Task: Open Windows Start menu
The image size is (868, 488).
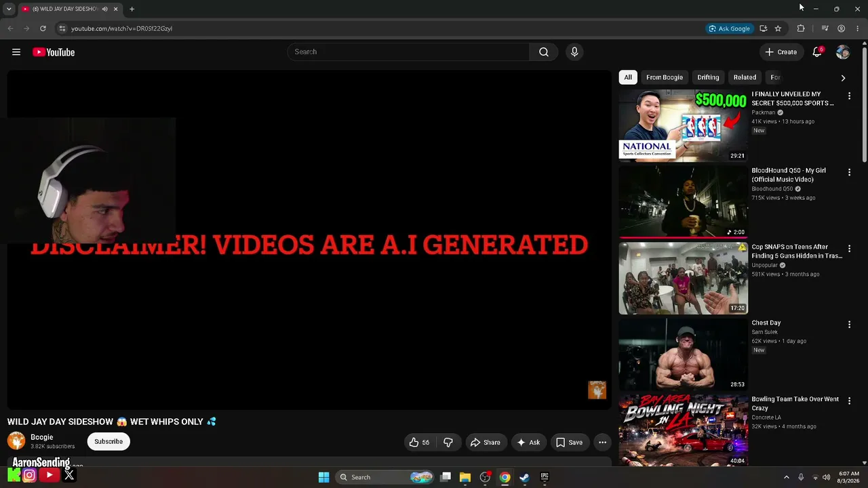Action: 323,477
